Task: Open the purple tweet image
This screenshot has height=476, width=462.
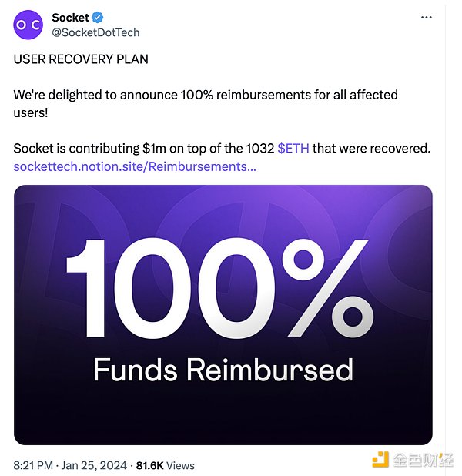Action: (x=223, y=314)
